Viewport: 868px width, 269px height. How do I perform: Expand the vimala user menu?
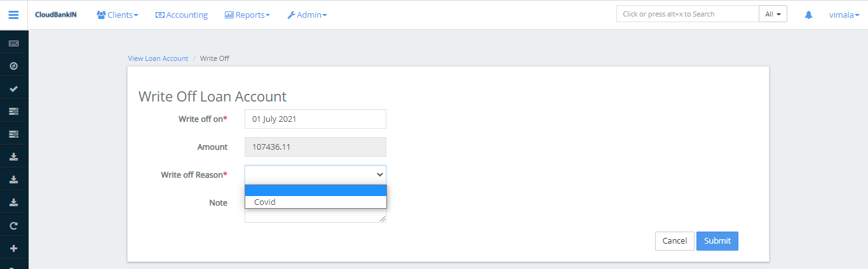point(844,15)
